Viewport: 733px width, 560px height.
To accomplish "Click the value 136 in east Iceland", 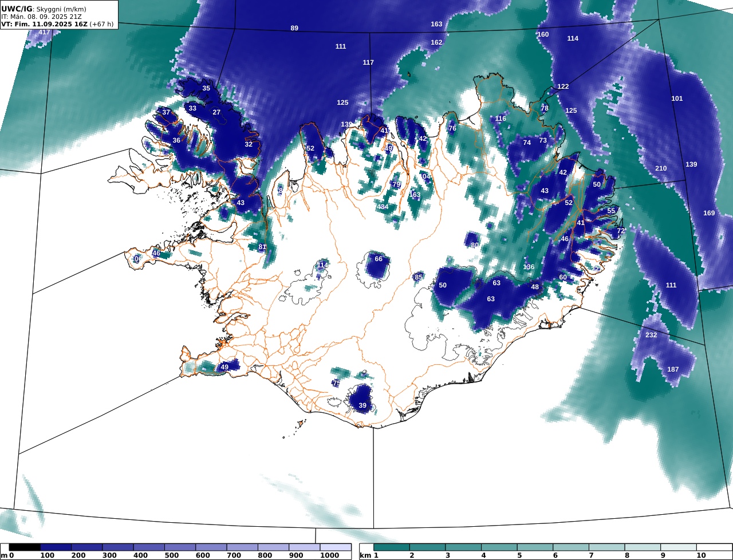I will (x=529, y=267).
